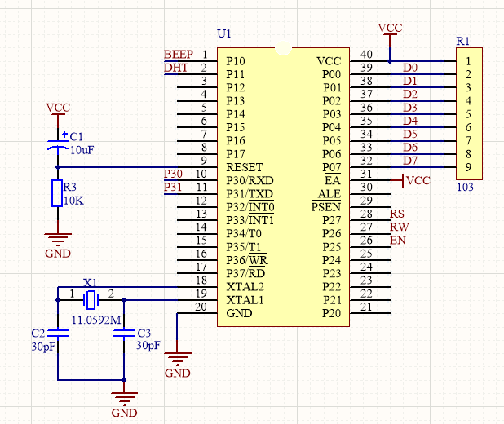Click the PSEN pin name
The width and height of the screenshot is (504, 424).
click(326, 207)
